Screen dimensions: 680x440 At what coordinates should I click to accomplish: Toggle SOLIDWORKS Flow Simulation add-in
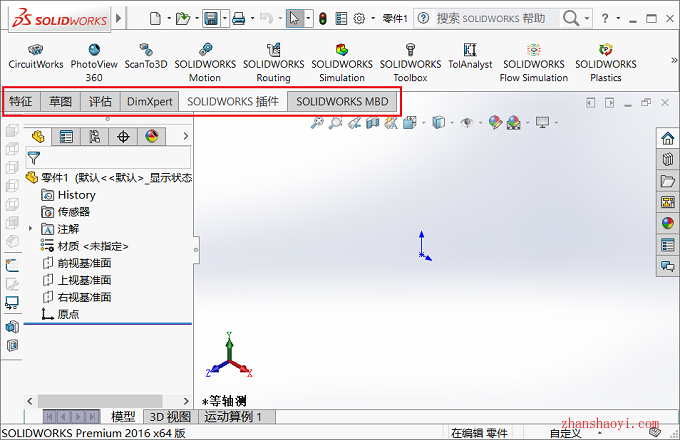tap(533, 63)
